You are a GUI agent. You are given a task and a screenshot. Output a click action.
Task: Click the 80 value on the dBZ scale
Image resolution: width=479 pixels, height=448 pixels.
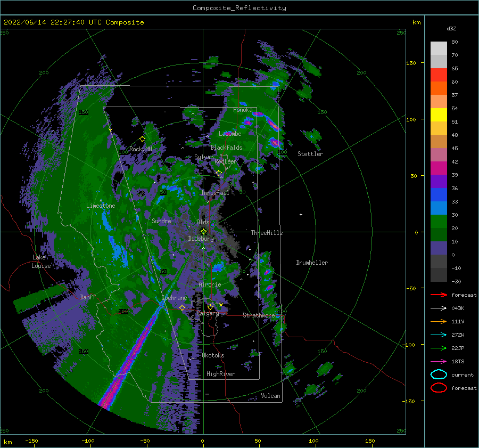(455, 42)
